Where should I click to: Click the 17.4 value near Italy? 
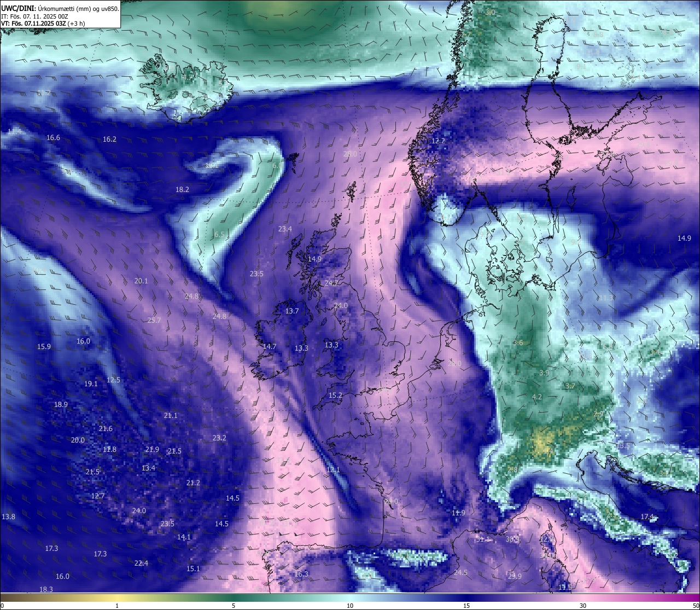(x=647, y=517)
